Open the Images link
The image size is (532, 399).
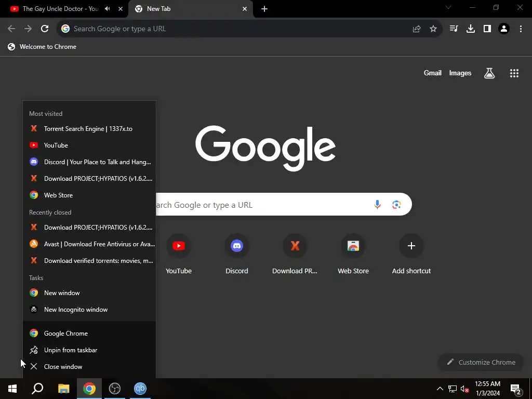[x=460, y=73]
